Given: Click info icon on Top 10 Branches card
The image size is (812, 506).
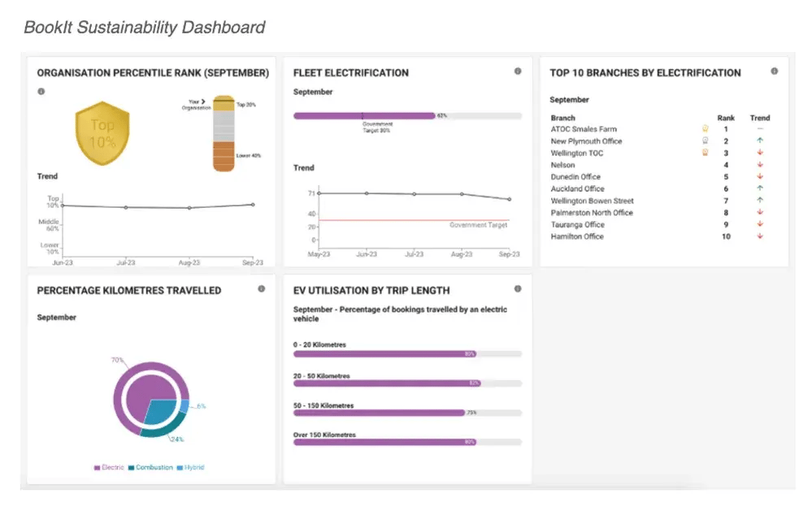Looking at the screenshot, I should pos(774,71).
